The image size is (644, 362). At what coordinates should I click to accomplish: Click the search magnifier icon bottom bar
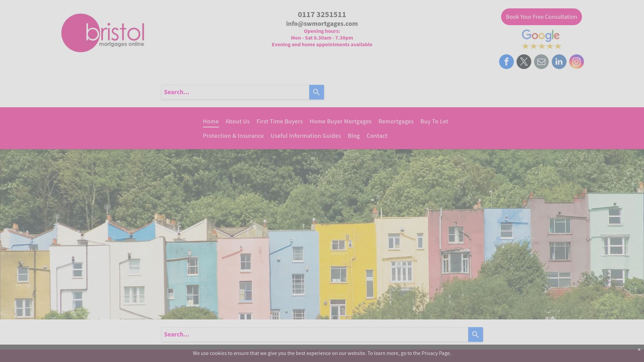coord(476,334)
